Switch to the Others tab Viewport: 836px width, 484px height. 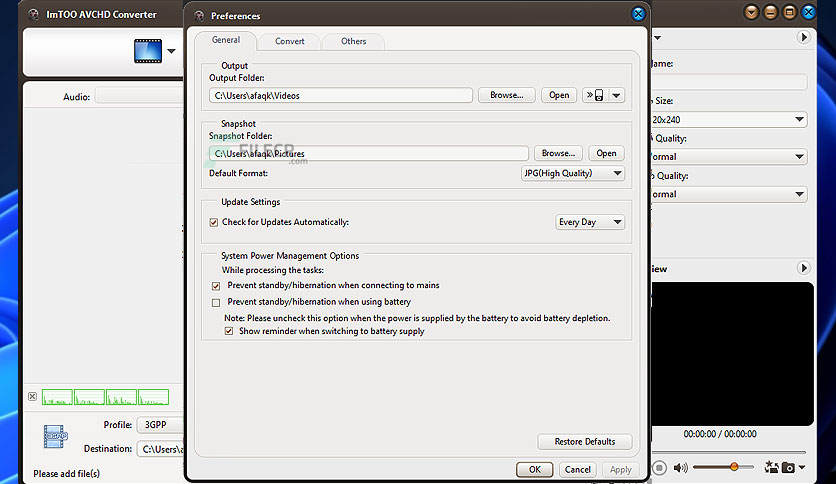click(x=353, y=41)
